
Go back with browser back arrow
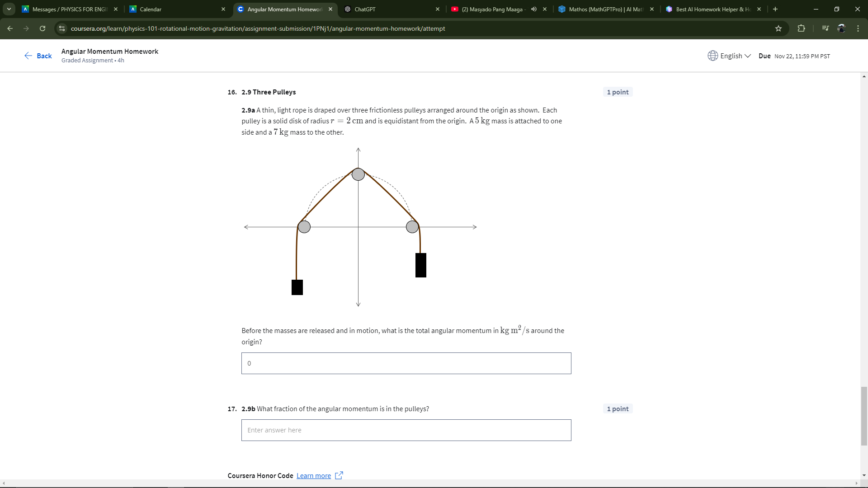[x=10, y=28]
